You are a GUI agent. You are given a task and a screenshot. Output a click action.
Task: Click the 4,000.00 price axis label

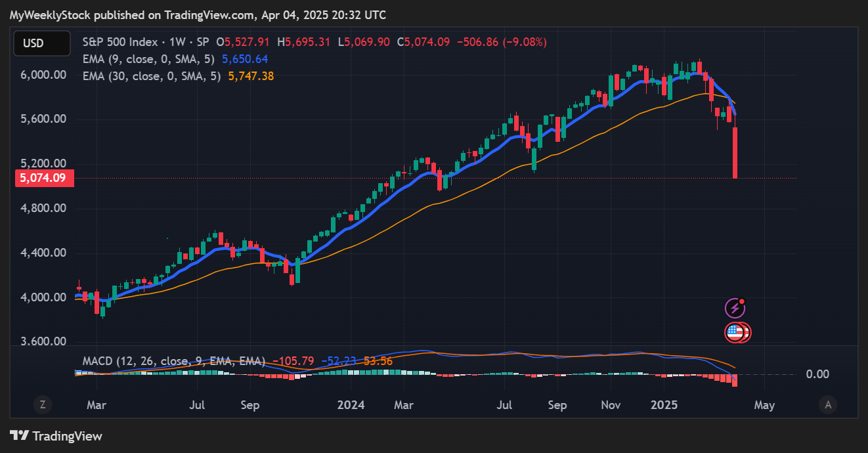click(43, 297)
